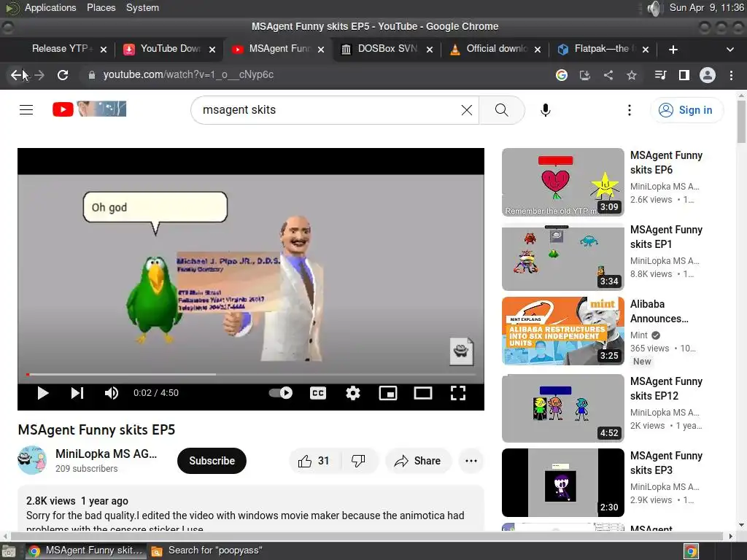747x560 pixels.
Task: Bookmark this page with the star icon
Action: (632, 75)
